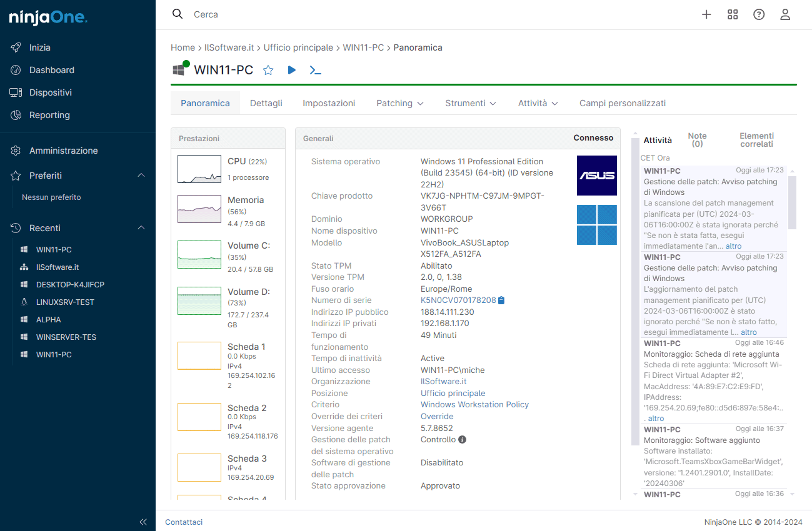Open the apps grid icon
This screenshot has height=531, width=812.
[x=733, y=14]
